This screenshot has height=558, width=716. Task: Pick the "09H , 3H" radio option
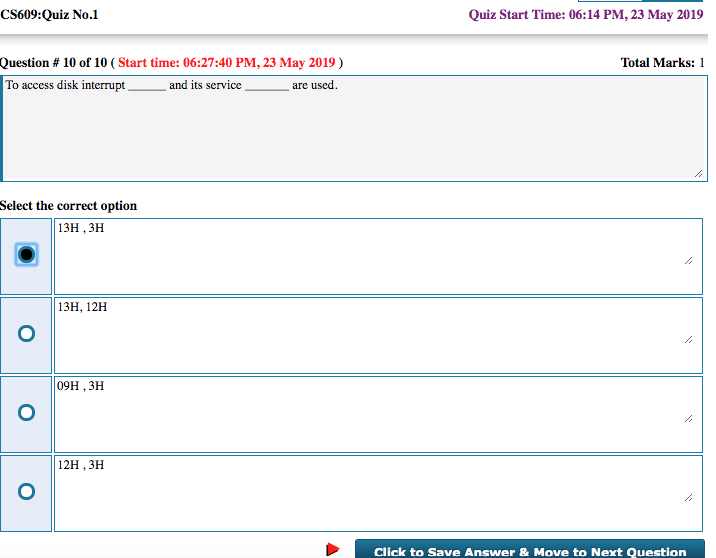click(27, 413)
